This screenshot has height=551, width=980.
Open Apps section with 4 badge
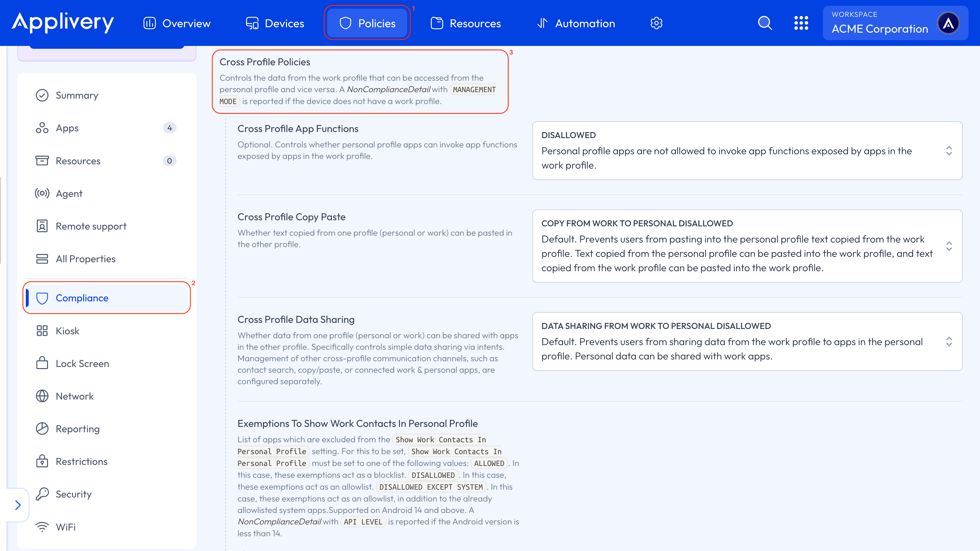pyautogui.click(x=67, y=128)
